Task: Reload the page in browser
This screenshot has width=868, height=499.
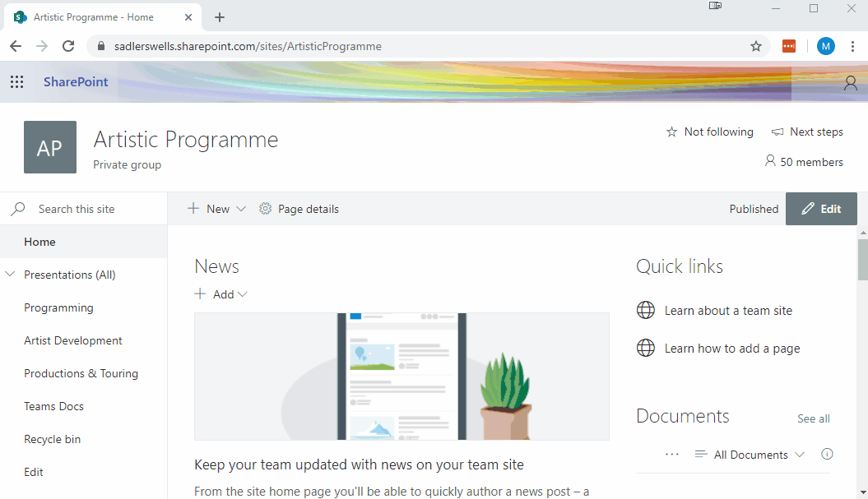Action: tap(68, 46)
